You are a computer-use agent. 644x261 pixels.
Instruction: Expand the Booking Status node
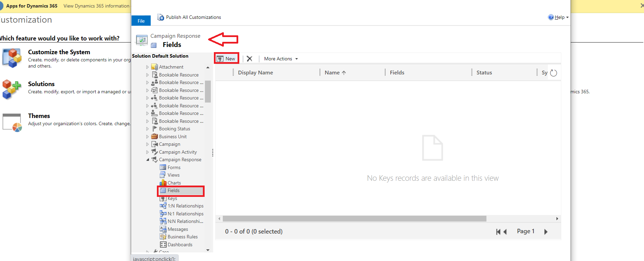[x=148, y=129]
